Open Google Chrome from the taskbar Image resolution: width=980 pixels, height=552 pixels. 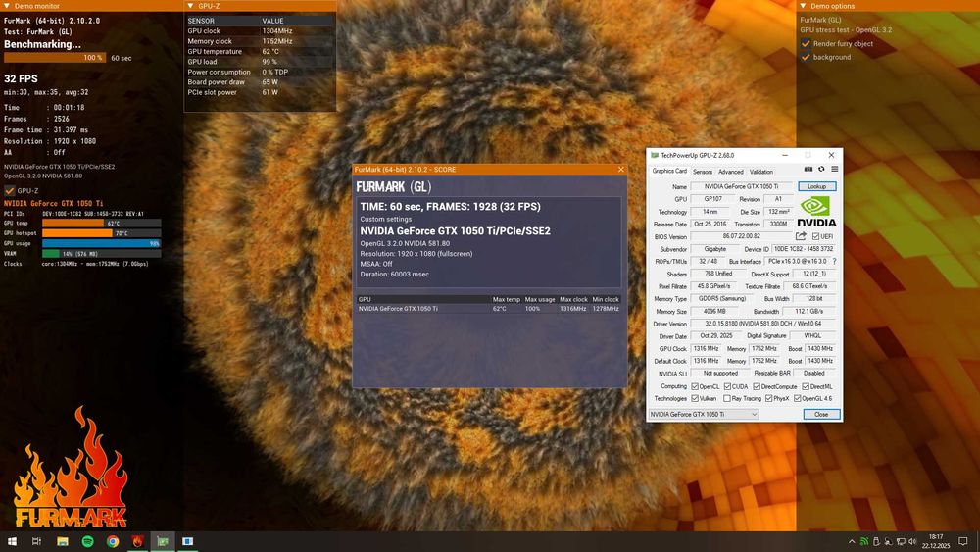point(113,541)
